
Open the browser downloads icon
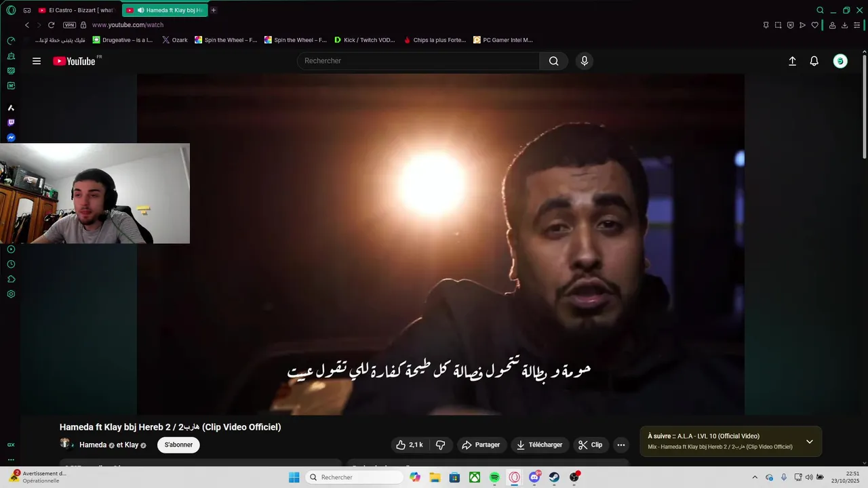point(844,25)
